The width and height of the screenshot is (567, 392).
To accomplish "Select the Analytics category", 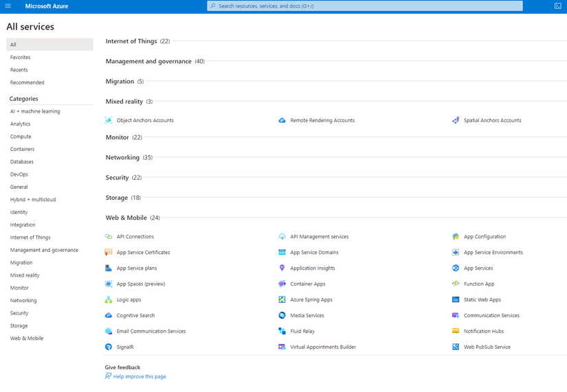I will (x=20, y=124).
